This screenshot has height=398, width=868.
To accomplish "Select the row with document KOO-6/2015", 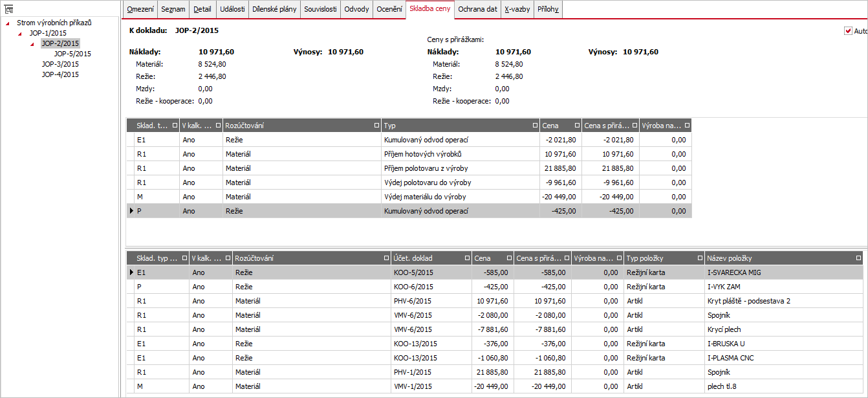I will (x=495, y=287).
